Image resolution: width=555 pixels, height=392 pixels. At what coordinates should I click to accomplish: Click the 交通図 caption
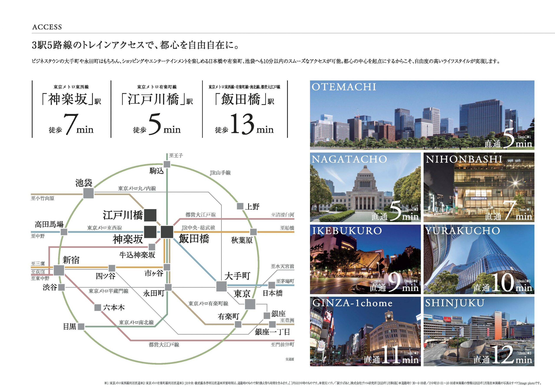pyautogui.click(x=290, y=359)
